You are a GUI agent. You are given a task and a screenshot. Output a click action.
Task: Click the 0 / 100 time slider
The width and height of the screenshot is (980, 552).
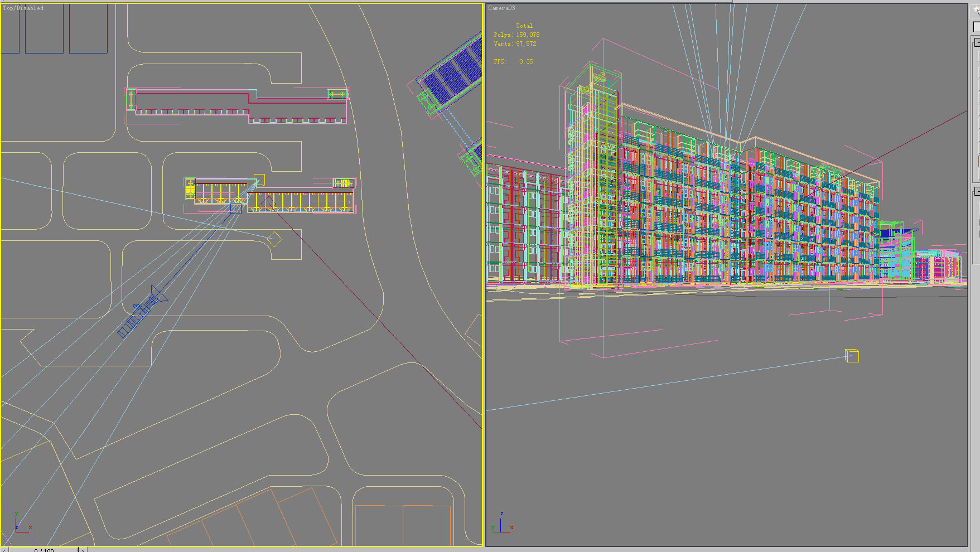pos(44,550)
